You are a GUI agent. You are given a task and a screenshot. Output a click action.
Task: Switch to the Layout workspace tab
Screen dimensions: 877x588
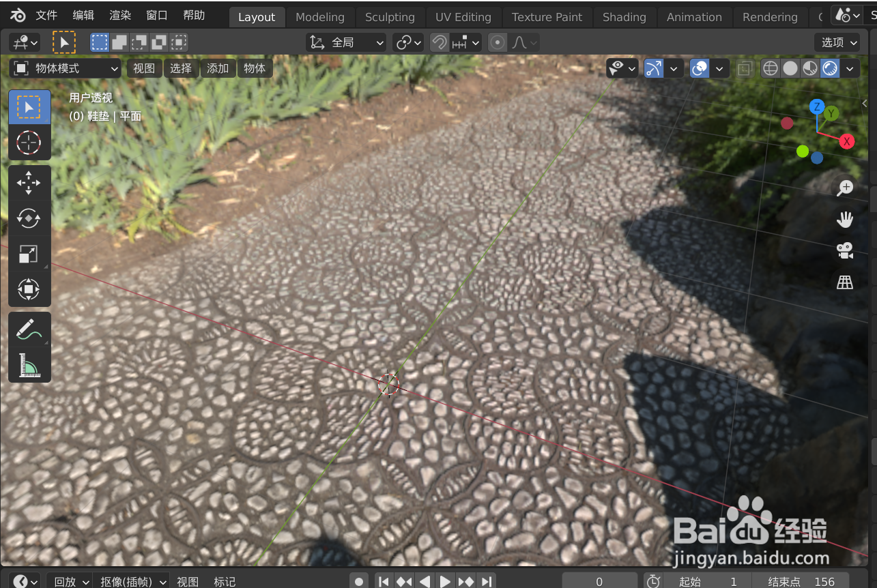tap(257, 17)
